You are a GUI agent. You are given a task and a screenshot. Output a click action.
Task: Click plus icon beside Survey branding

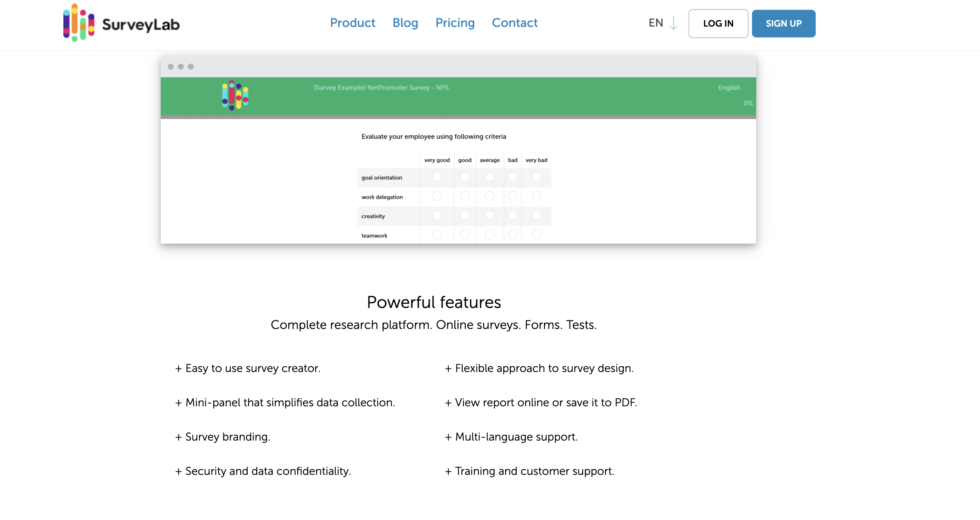coord(178,437)
